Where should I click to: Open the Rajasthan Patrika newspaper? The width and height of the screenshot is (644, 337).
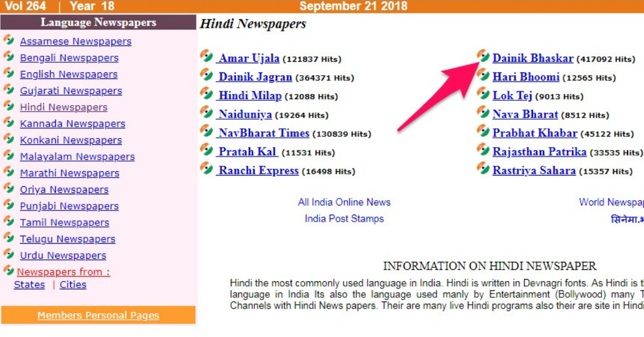tap(539, 152)
